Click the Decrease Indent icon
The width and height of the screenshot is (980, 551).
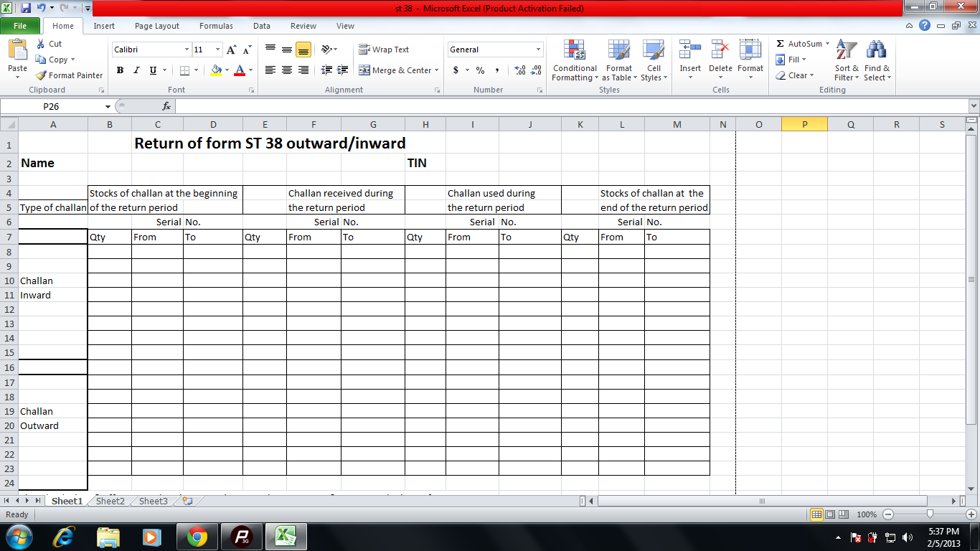click(326, 70)
